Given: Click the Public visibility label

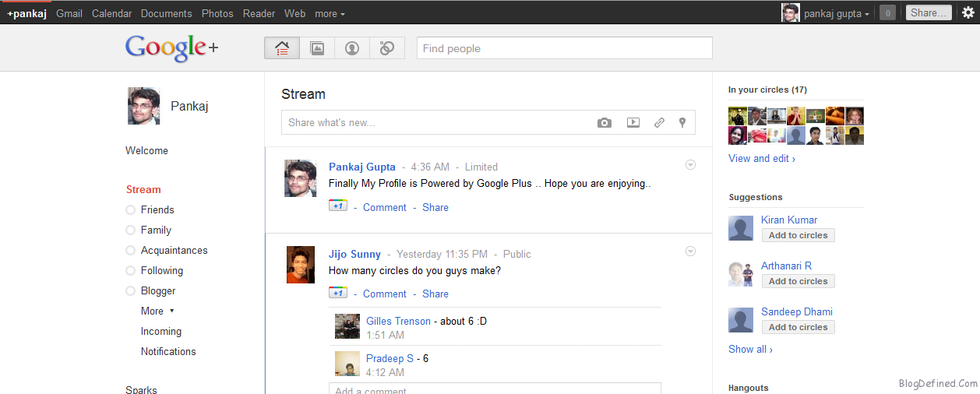Looking at the screenshot, I should pos(517,254).
